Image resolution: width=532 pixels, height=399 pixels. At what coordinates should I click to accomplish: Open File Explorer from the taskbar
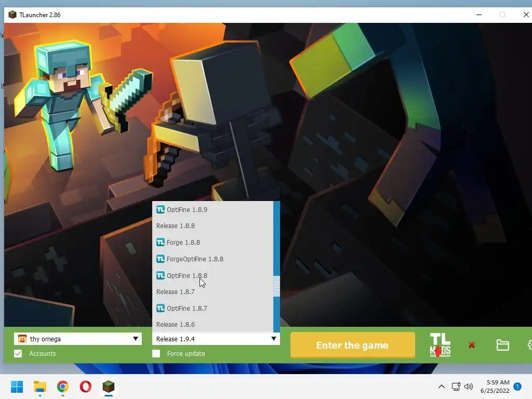click(x=40, y=387)
